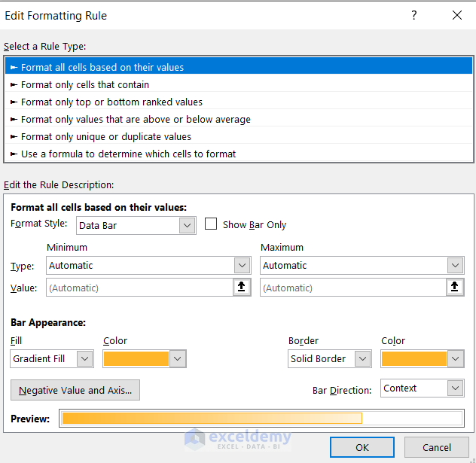Select 'Format only unique or duplicate values'
This screenshot has height=463, width=476.
tap(105, 137)
